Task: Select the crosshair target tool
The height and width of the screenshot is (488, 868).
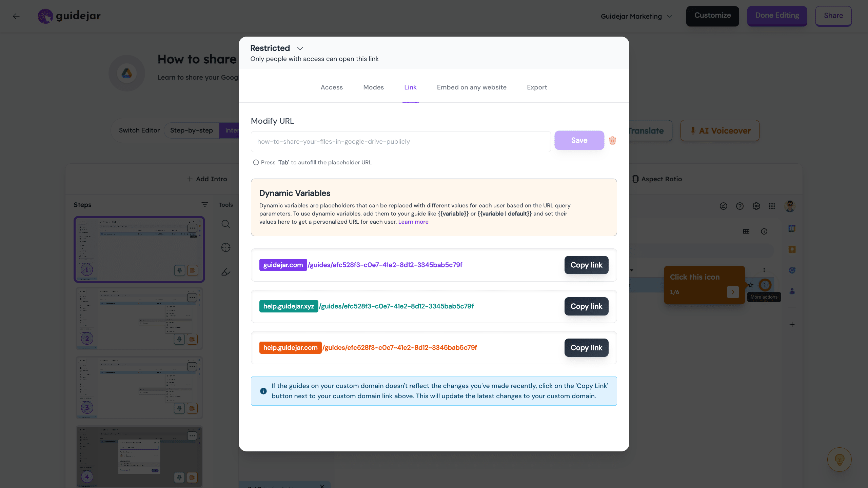Action: coord(226,248)
